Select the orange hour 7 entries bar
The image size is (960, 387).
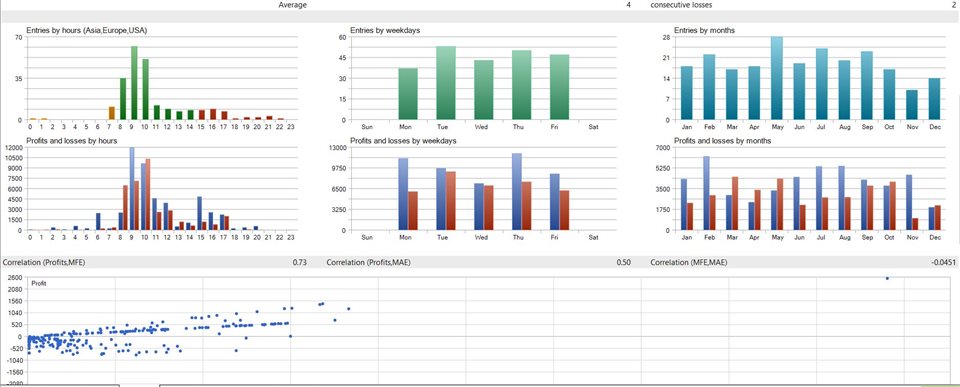[x=111, y=113]
